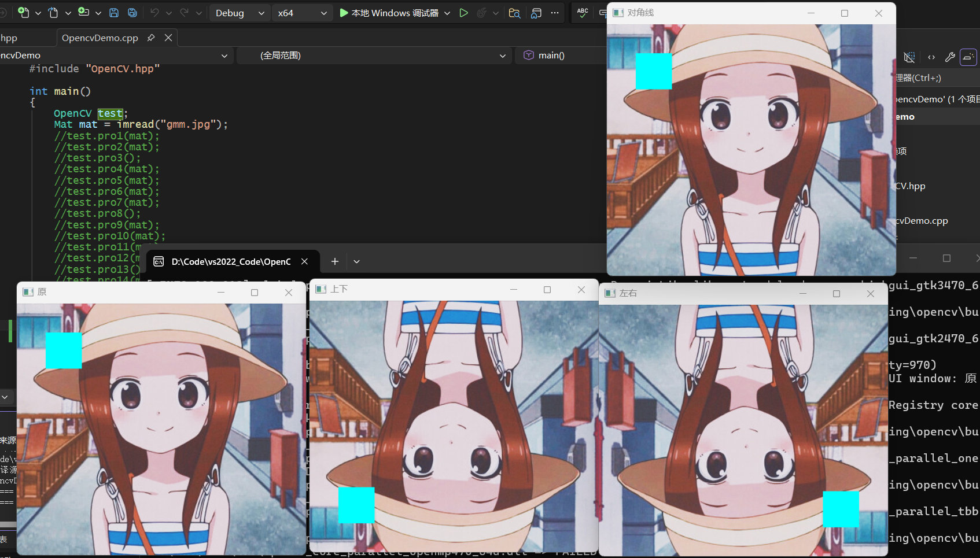Close the D:\Code\vs2022_Code console tab

304,261
